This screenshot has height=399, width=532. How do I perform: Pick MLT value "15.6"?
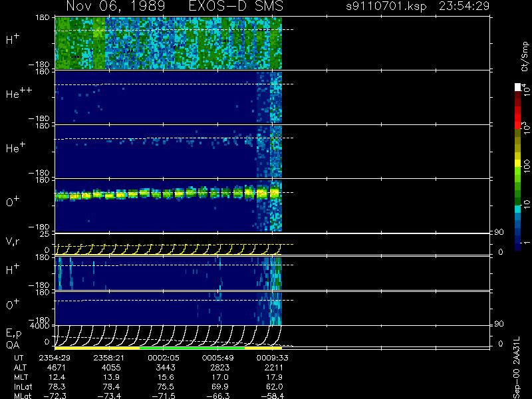[166, 377]
